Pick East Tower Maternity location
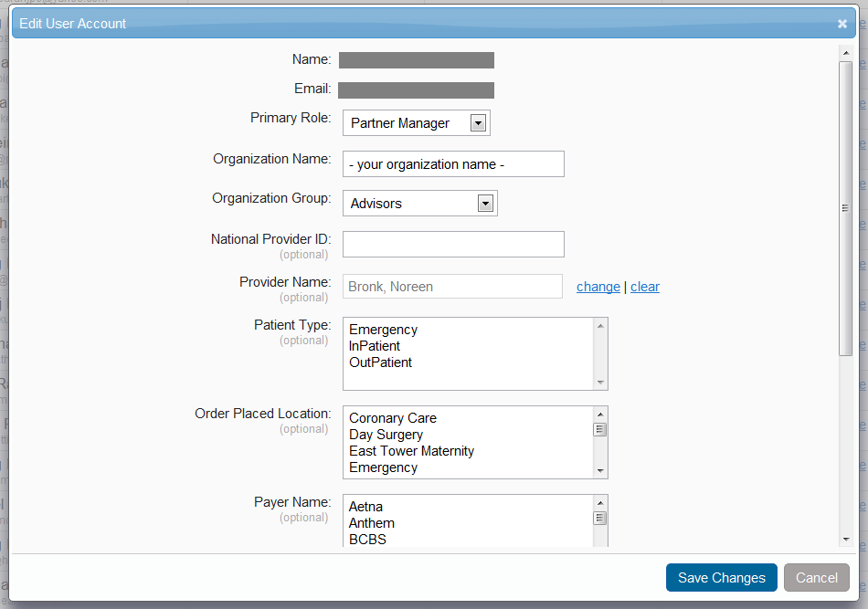 pos(411,451)
